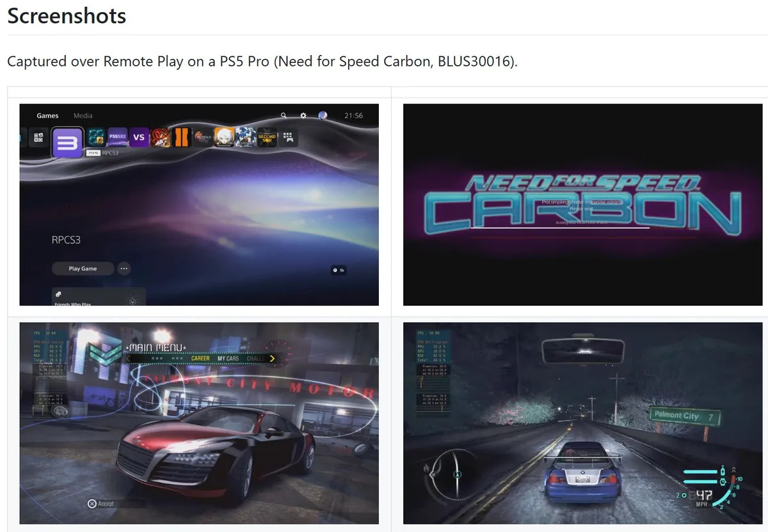
Task: Click the PS5 platform badge under RPCS3 tile
Action: coord(93,153)
